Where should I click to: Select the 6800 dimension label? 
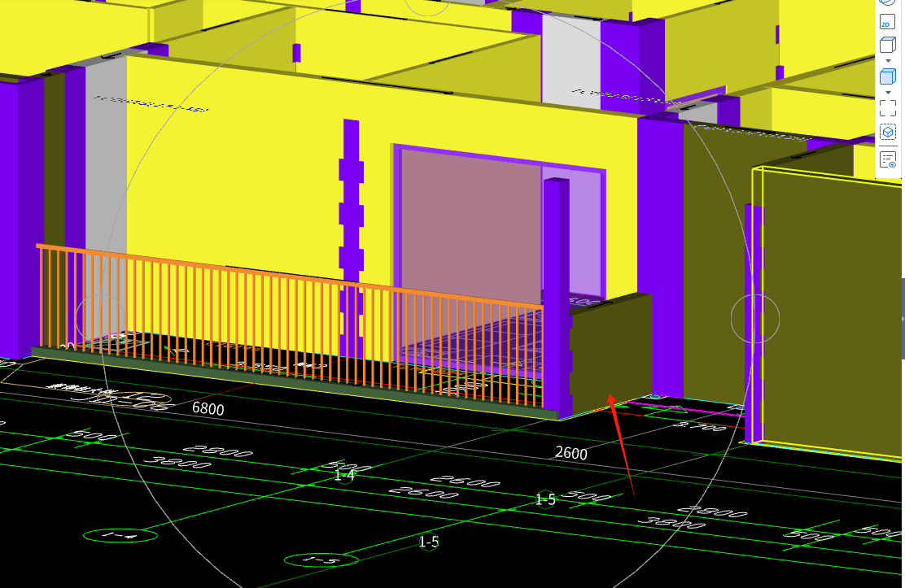[x=208, y=408]
